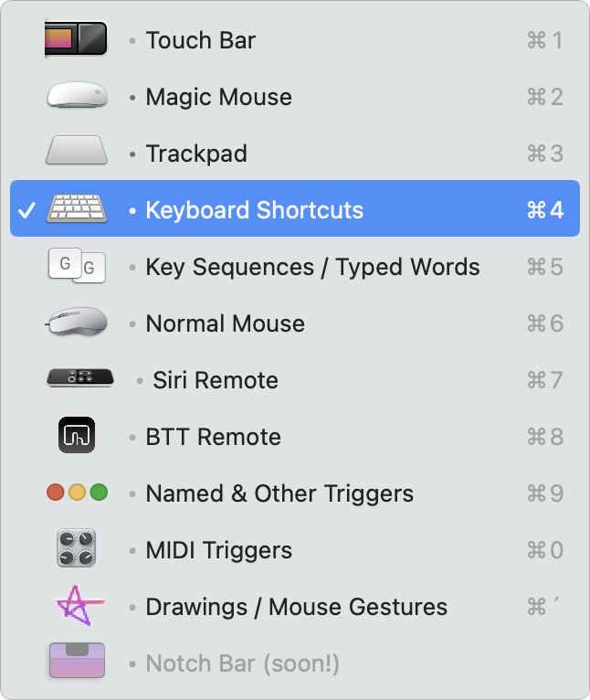Click the Normal Mouse icon

tap(77, 321)
